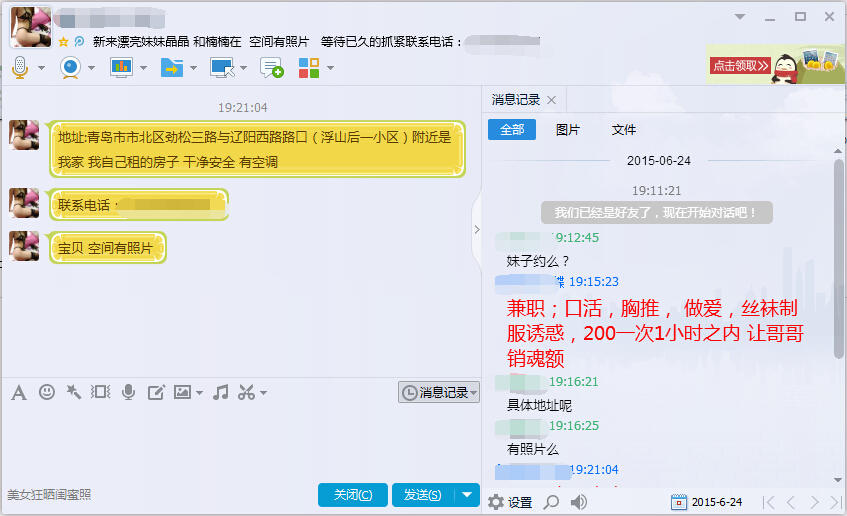Image resolution: width=847 pixels, height=516 pixels.
Task: Click the 妹子约么？ history message
Action: point(538,262)
